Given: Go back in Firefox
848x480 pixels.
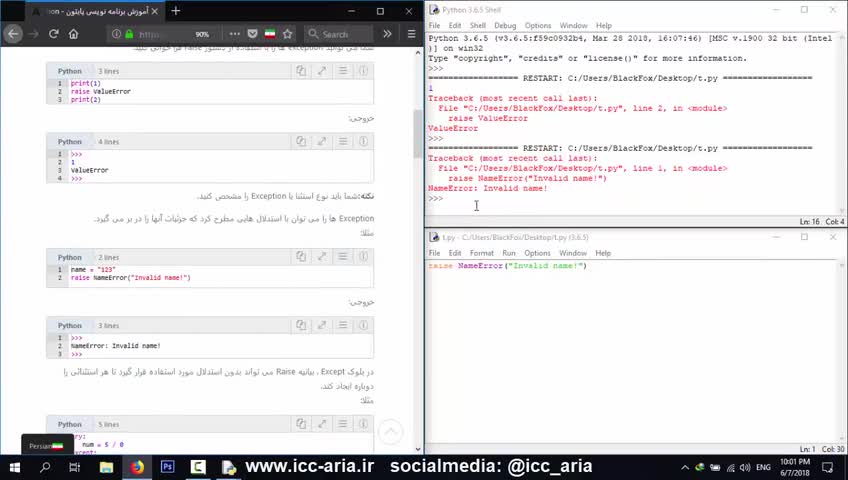Looking at the screenshot, I should tap(13, 34).
